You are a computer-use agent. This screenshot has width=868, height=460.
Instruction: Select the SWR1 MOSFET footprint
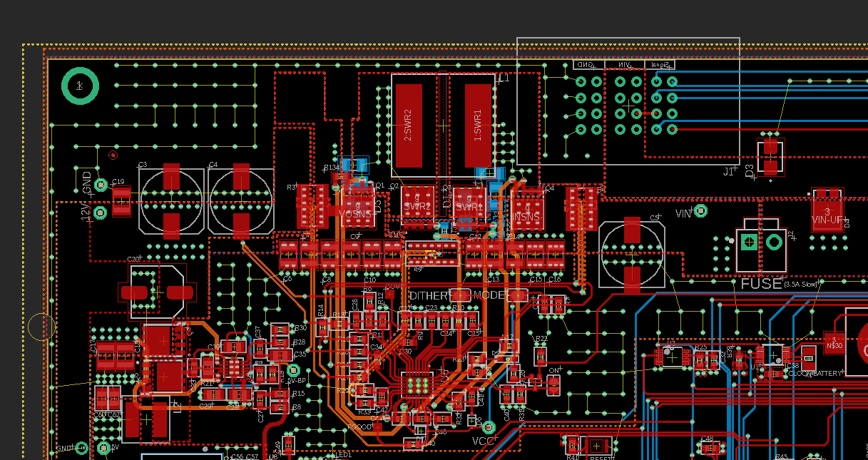point(469,208)
